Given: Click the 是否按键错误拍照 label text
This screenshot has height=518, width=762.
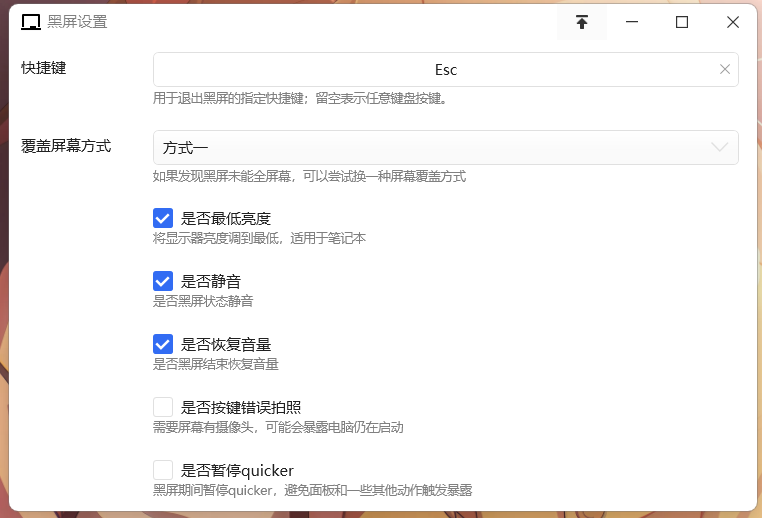Looking at the screenshot, I should coord(241,407).
